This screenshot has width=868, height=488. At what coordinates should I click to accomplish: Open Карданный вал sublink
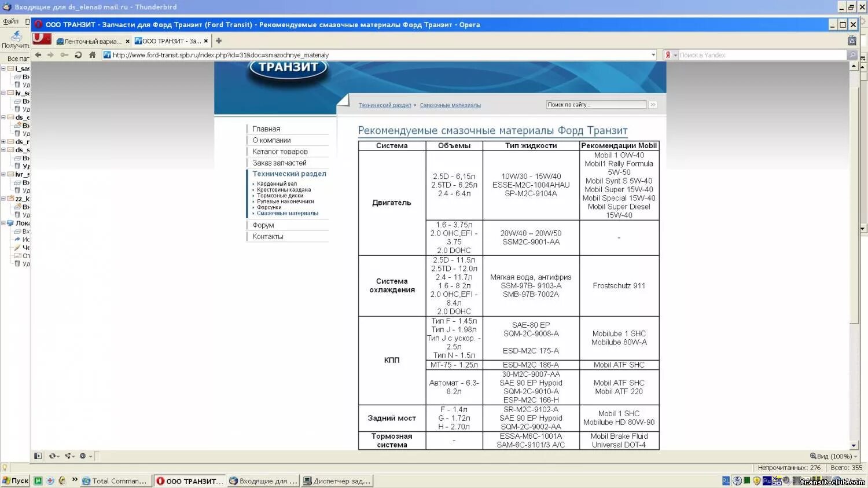click(x=277, y=184)
